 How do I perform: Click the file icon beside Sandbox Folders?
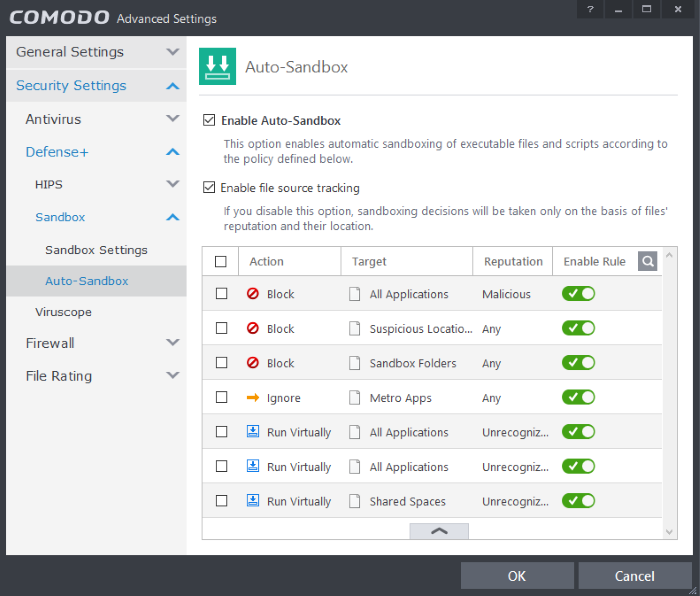[x=354, y=363]
